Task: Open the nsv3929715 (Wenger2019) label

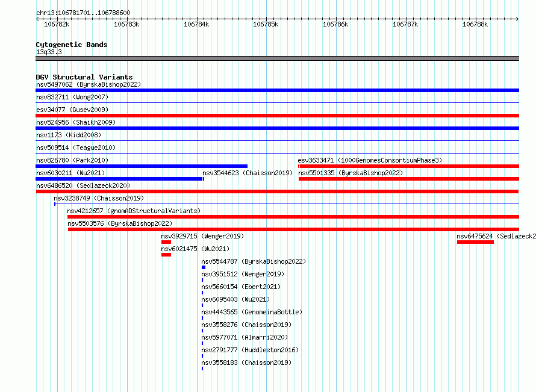Action: point(202,236)
